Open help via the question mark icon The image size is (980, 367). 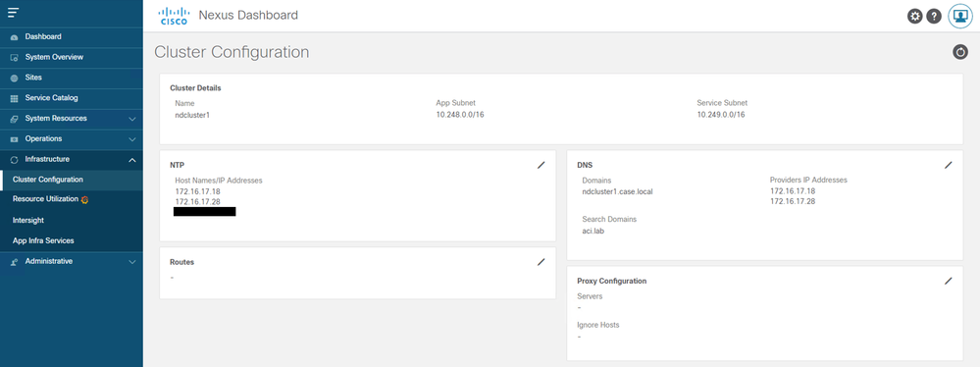934,17
